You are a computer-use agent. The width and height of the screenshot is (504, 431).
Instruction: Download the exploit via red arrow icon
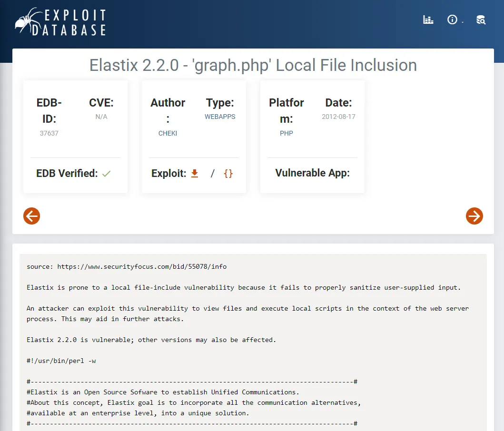click(x=195, y=174)
